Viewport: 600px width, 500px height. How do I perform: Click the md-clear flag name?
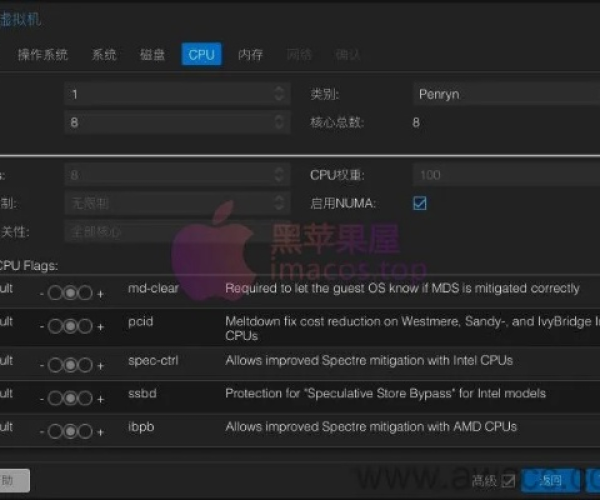click(x=153, y=288)
